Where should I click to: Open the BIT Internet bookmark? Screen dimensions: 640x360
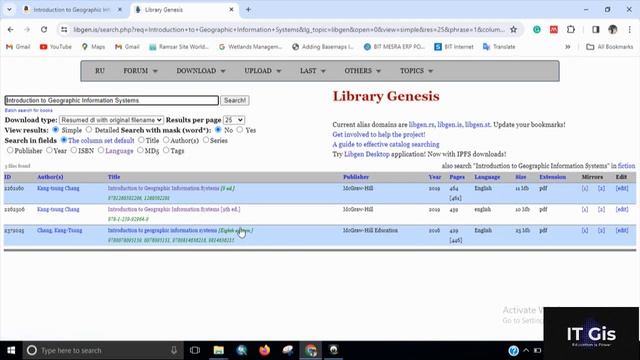pos(454,47)
